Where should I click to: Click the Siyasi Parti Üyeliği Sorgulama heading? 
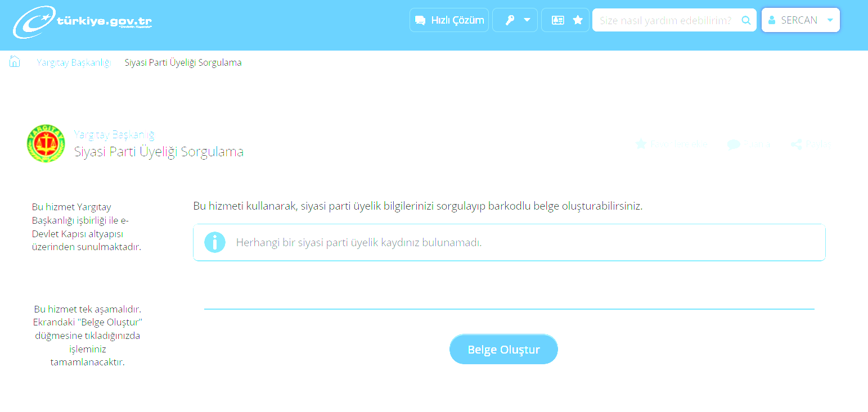[159, 152]
